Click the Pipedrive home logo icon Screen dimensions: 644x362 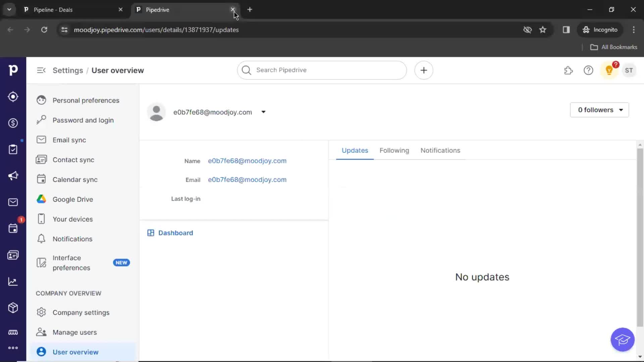pyautogui.click(x=13, y=70)
